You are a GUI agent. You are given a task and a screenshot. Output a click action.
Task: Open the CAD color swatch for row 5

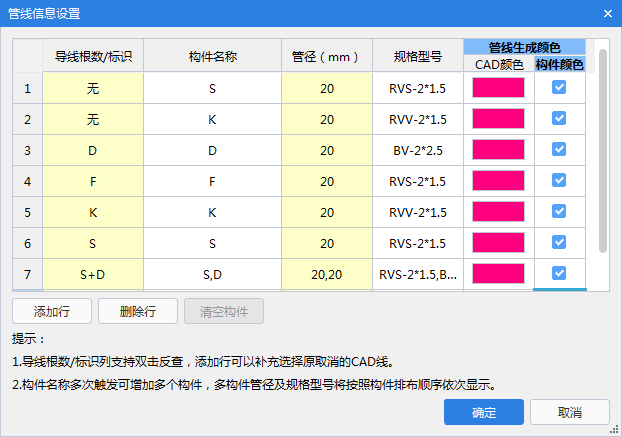point(498,212)
